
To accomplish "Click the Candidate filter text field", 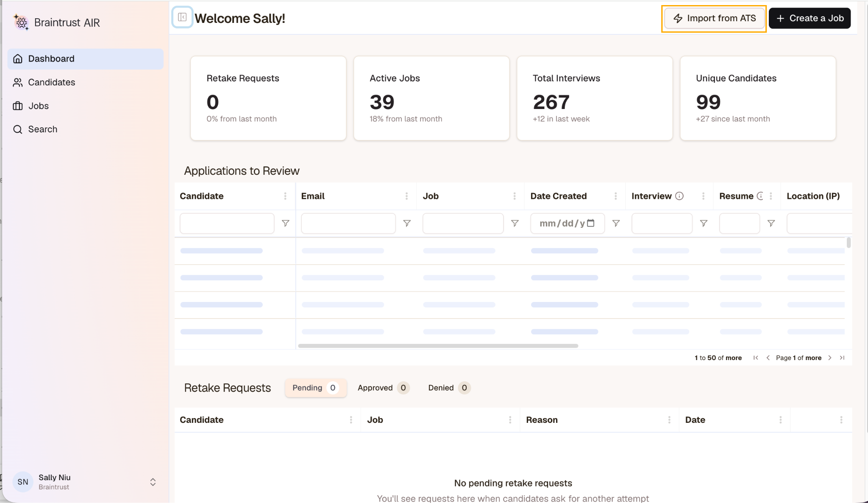I will click(x=227, y=223).
